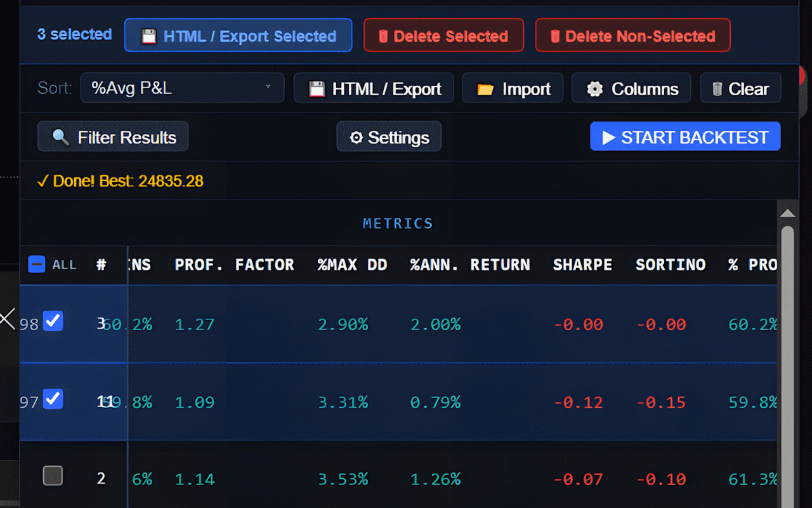
Task: Check the checkbox for row 2
Action: 53,476
